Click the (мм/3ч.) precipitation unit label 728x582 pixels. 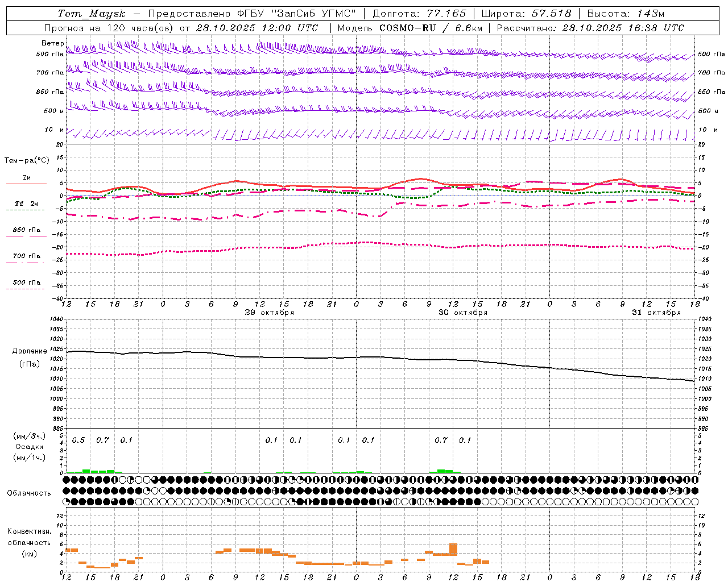pos(30,436)
